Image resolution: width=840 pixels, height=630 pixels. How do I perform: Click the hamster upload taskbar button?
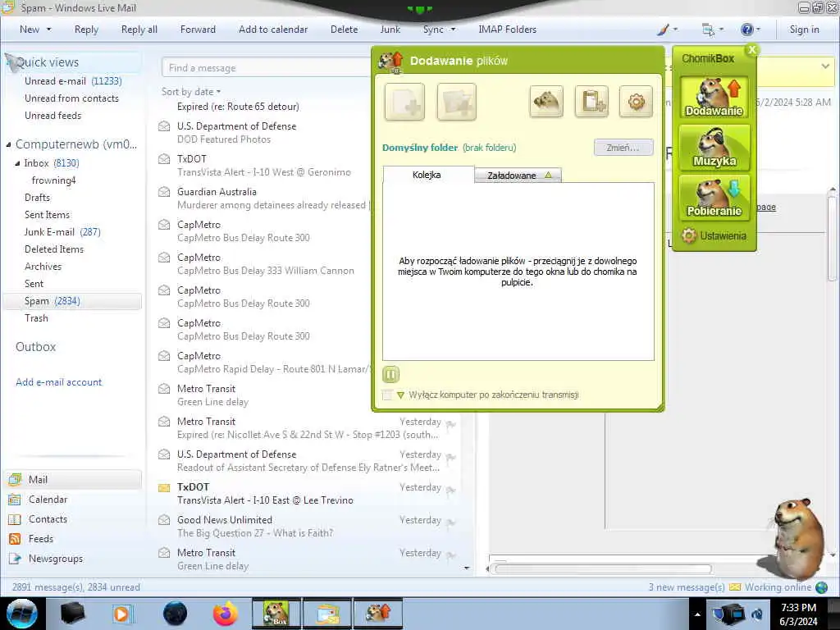click(x=378, y=614)
